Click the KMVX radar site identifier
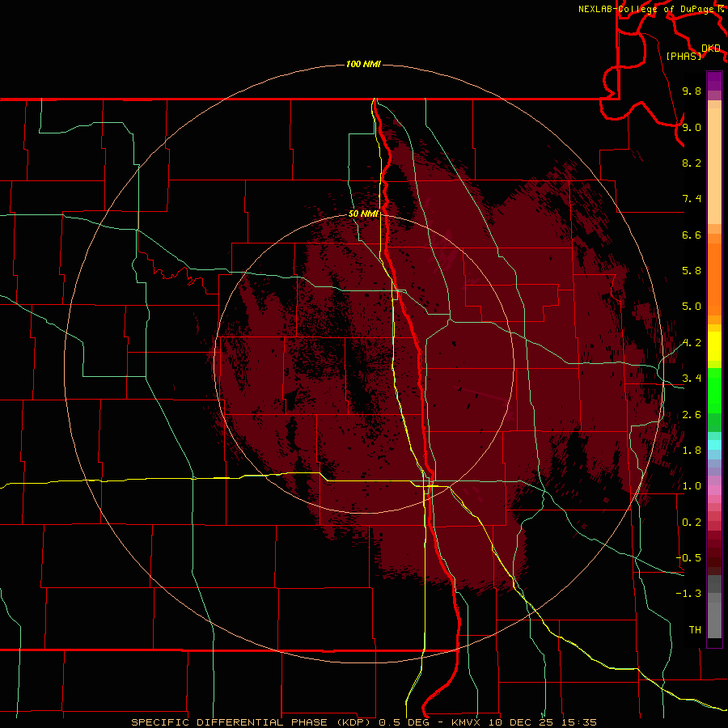The image size is (728, 728). tap(465, 722)
